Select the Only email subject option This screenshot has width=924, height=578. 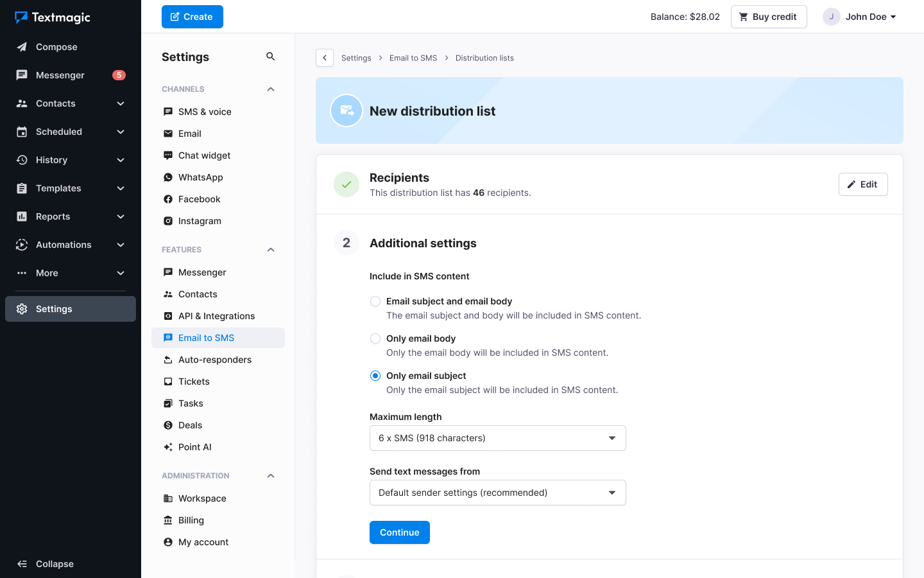pyautogui.click(x=375, y=375)
